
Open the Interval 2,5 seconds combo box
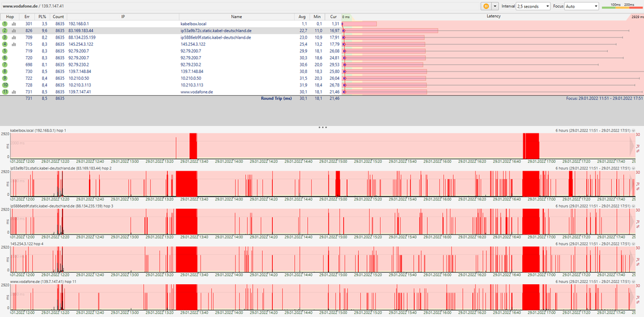(x=533, y=6)
